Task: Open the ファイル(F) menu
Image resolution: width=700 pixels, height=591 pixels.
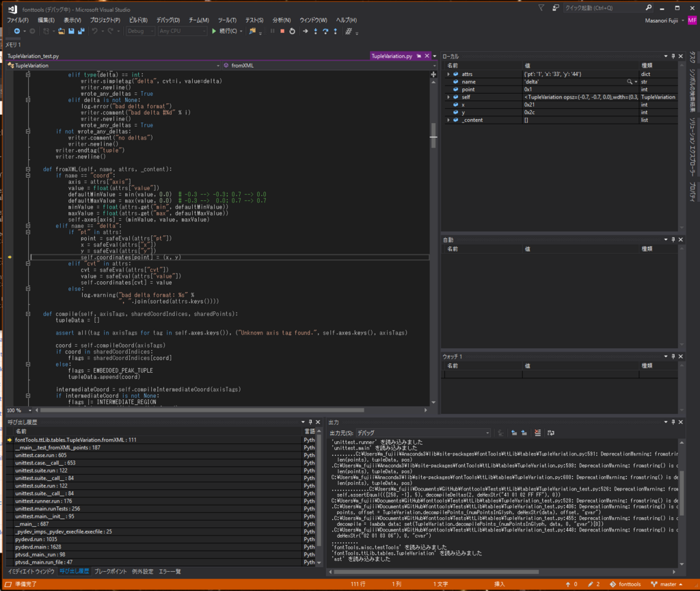Action: (x=18, y=20)
